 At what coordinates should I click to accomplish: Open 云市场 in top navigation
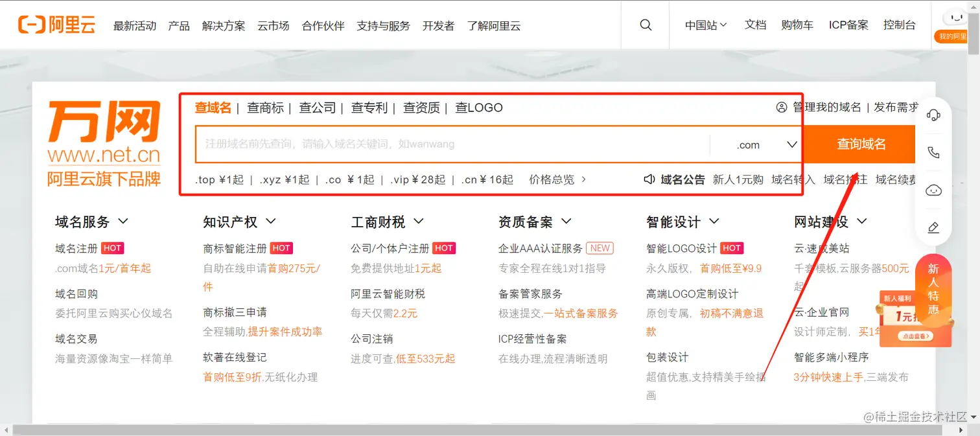[x=274, y=26]
